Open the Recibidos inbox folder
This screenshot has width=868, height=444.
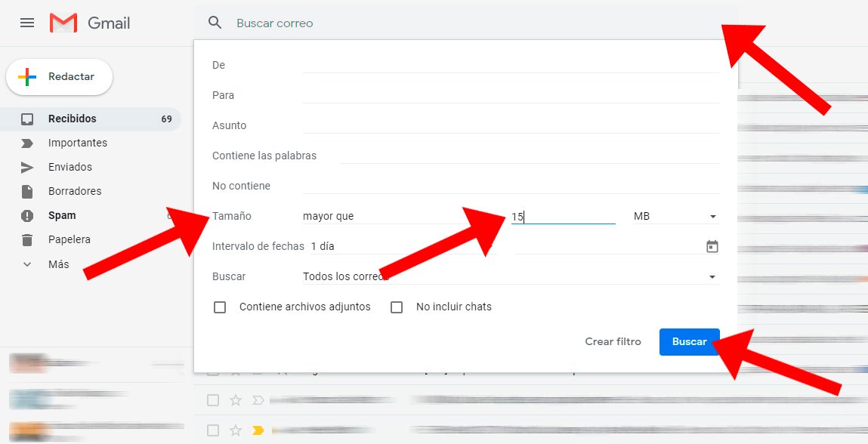pos(73,119)
